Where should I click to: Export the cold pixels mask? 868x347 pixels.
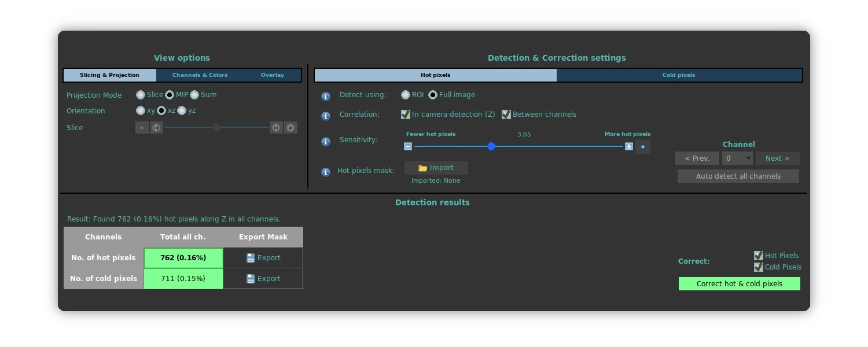tap(263, 279)
